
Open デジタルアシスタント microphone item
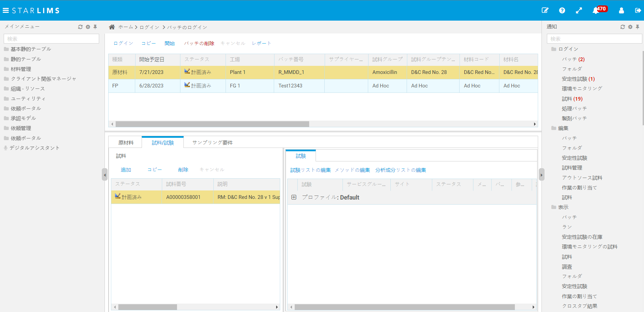(x=6, y=148)
